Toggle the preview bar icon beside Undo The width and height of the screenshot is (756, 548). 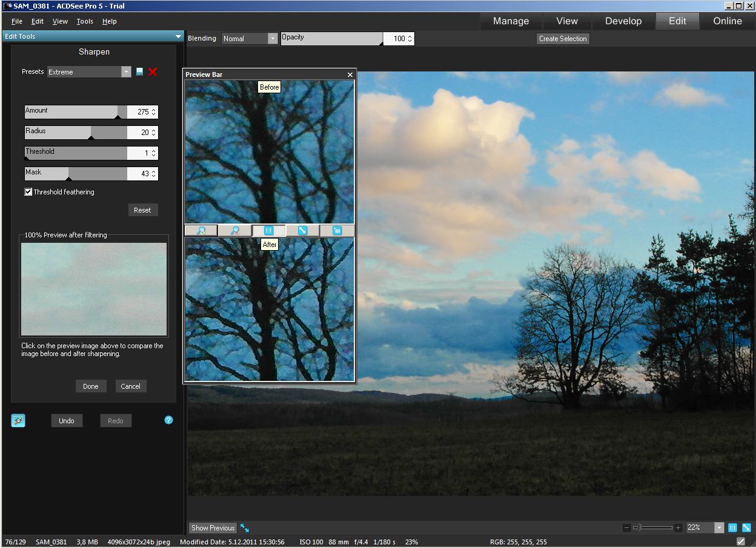coord(18,420)
